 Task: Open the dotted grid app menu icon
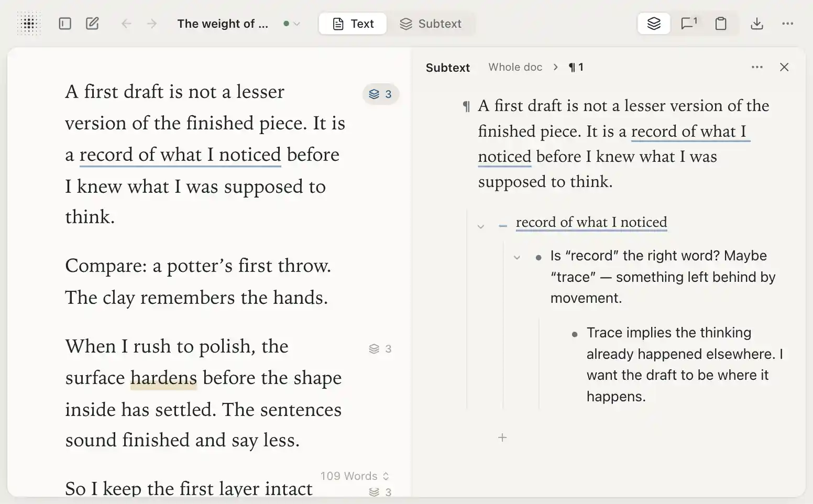29,24
